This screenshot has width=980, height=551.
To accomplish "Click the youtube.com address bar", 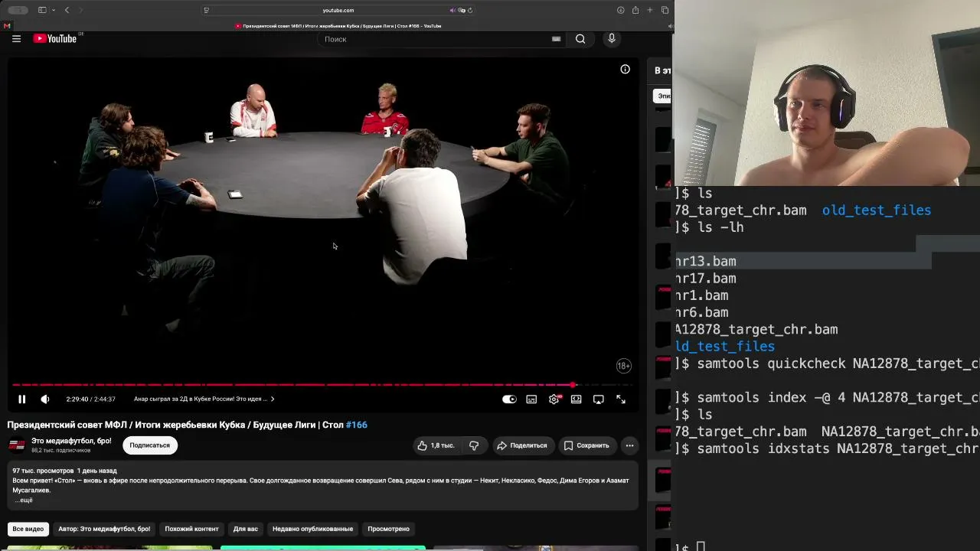I will (338, 10).
